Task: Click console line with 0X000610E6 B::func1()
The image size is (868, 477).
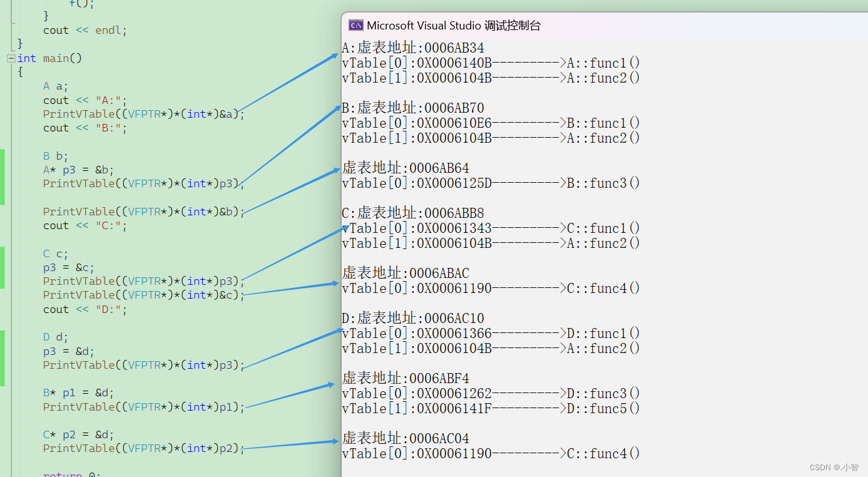Action: (491, 123)
